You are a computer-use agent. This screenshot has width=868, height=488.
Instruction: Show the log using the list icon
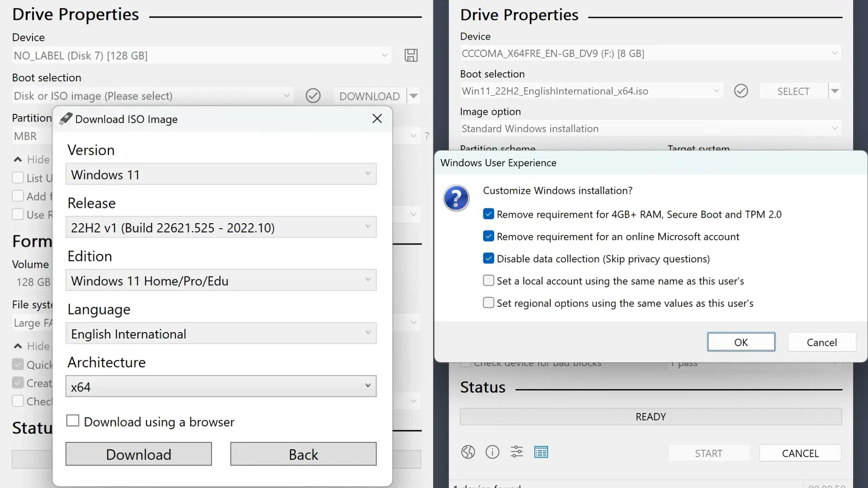tap(542, 452)
